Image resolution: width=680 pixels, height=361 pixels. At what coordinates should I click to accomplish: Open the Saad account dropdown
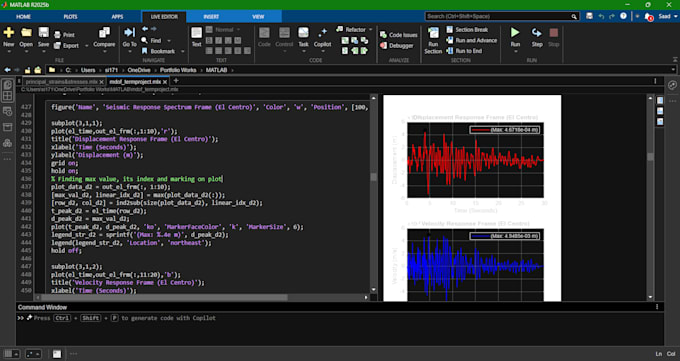tap(667, 16)
